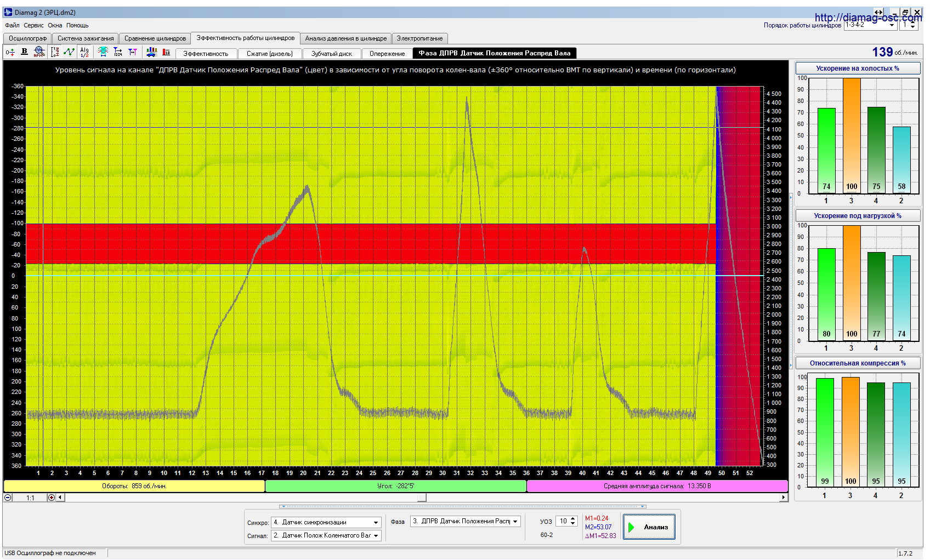The height and width of the screenshot is (560, 930).
Task: Open the Окна menu
Action: (x=55, y=25)
